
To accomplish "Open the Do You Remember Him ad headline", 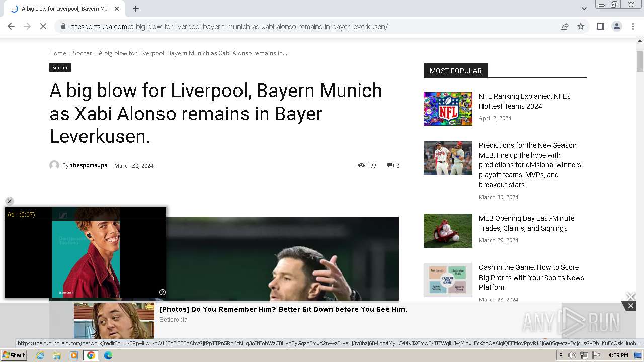I will [x=283, y=309].
